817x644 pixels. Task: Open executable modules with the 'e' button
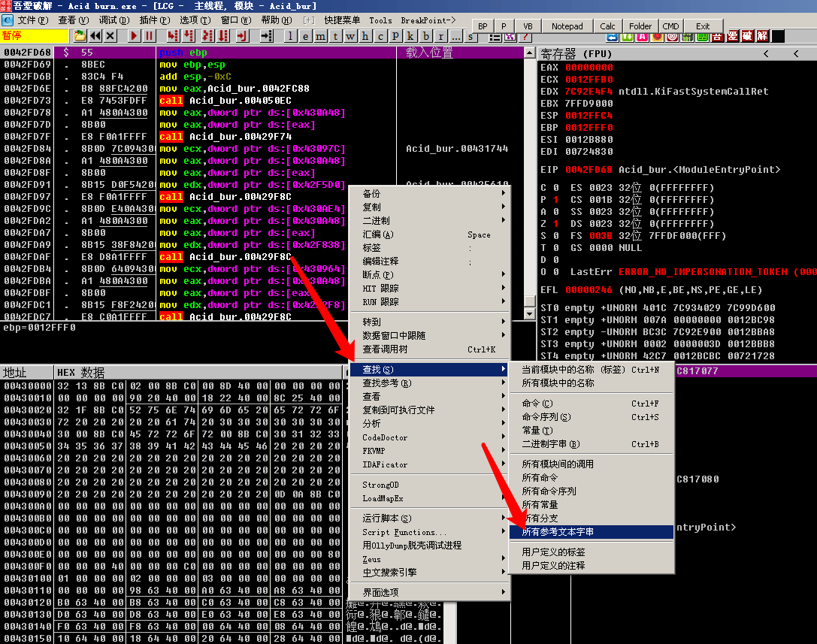pos(305,36)
